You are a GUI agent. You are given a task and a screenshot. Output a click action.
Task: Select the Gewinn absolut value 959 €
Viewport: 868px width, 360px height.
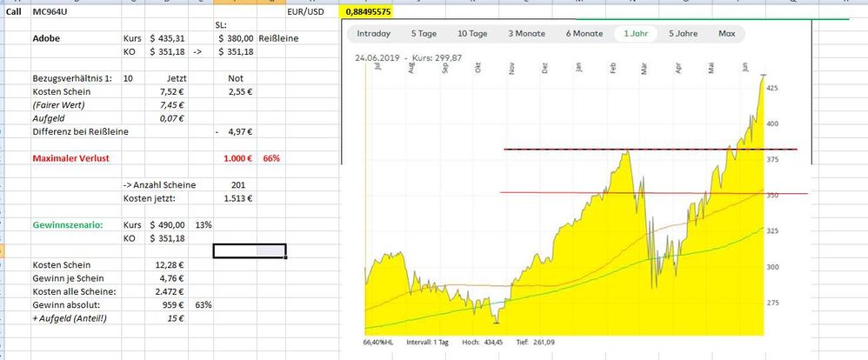point(176,305)
